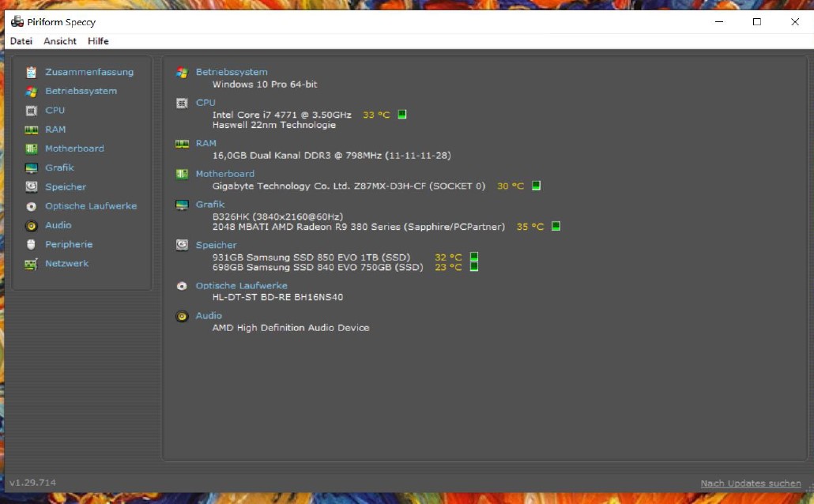Viewport: 814px width, 504px height.
Task: Select Optische Laufwerke in sidebar
Action: click(91, 207)
